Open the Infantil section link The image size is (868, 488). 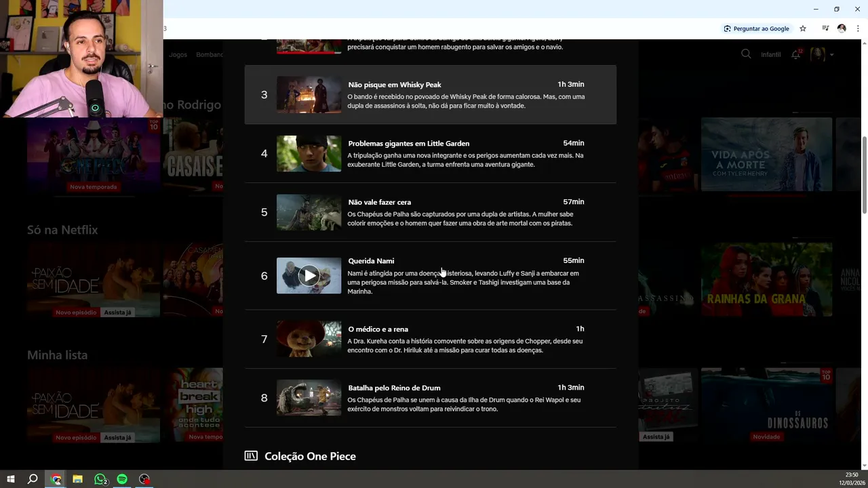tap(771, 55)
